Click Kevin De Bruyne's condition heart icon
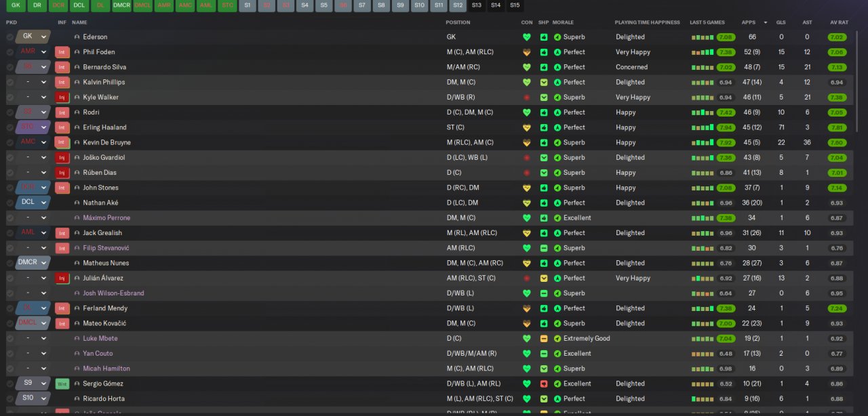This screenshot has height=416, width=868. (526, 142)
